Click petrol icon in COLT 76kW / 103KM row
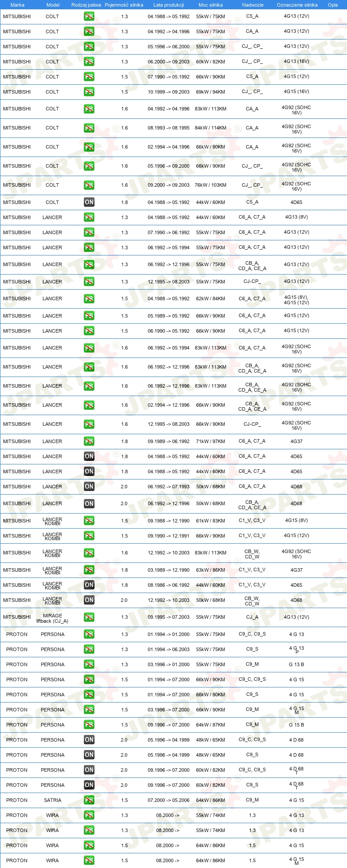The height and width of the screenshot is (868, 347). (89, 185)
